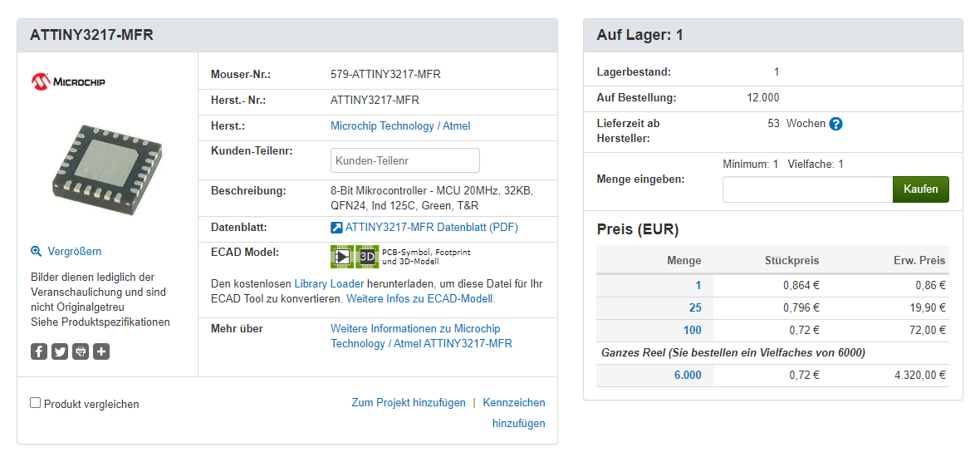
Task: Open ATTINY3217-MFR Datenblatt (PDF) link
Action: pyautogui.click(x=431, y=228)
